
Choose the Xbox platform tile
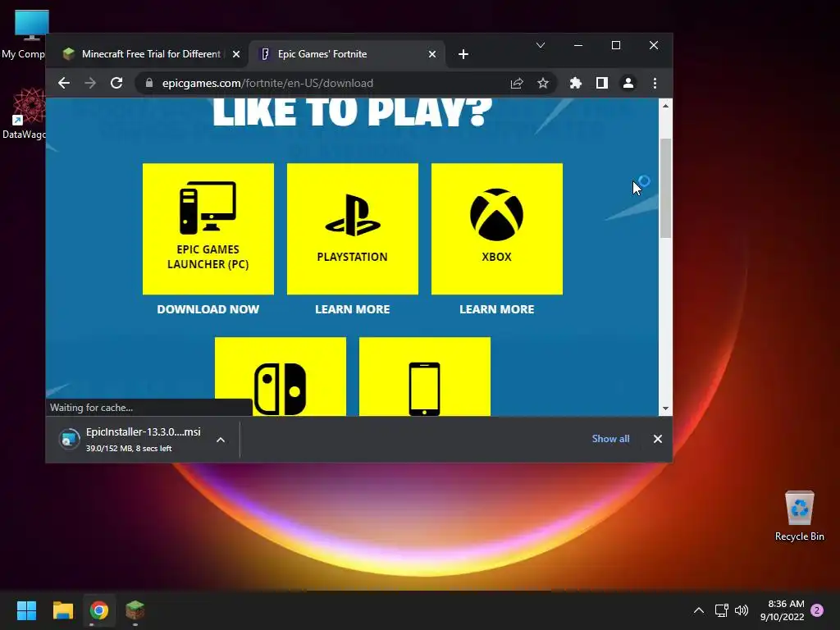[496, 229]
